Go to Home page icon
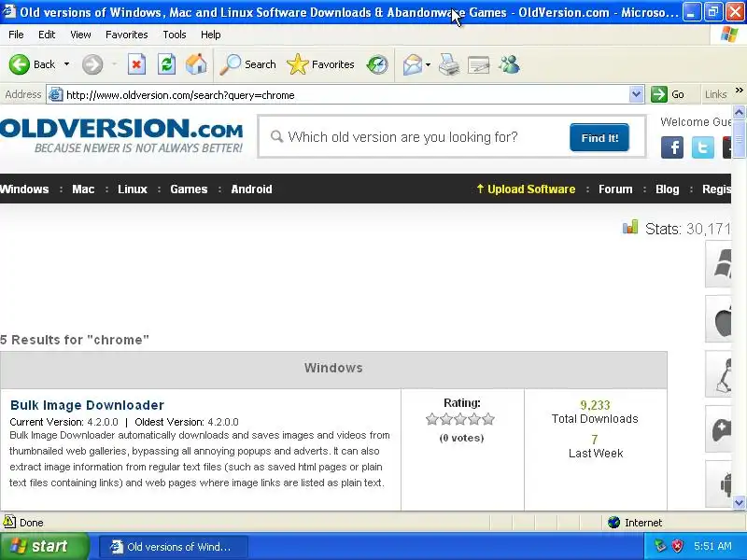 coord(196,64)
